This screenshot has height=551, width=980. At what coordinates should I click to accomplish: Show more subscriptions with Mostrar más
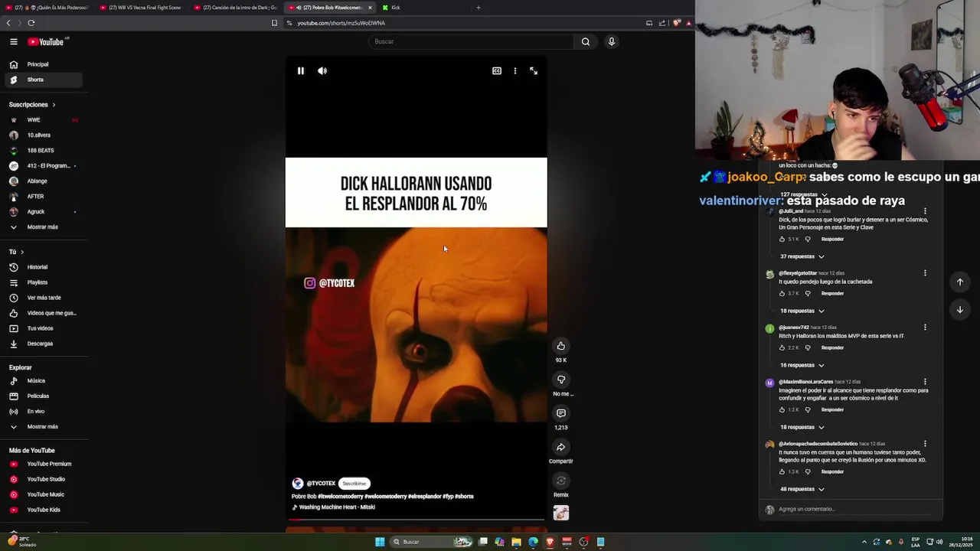click(x=43, y=227)
